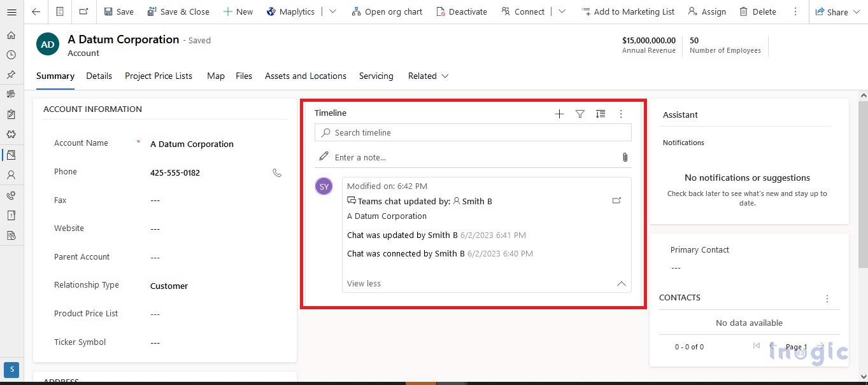This screenshot has height=385, width=868.
Task: Go back using the back arrow
Action: pyautogui.click(x=36, y=11)
